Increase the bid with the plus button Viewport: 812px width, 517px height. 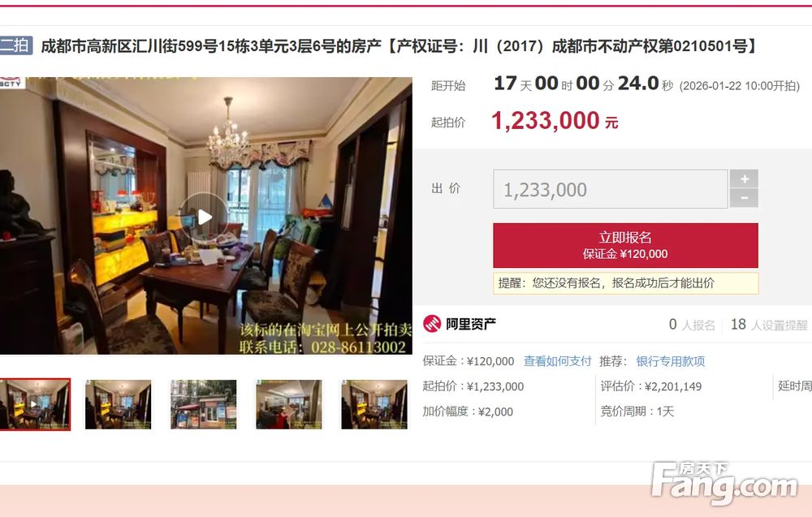click(744, 179)
